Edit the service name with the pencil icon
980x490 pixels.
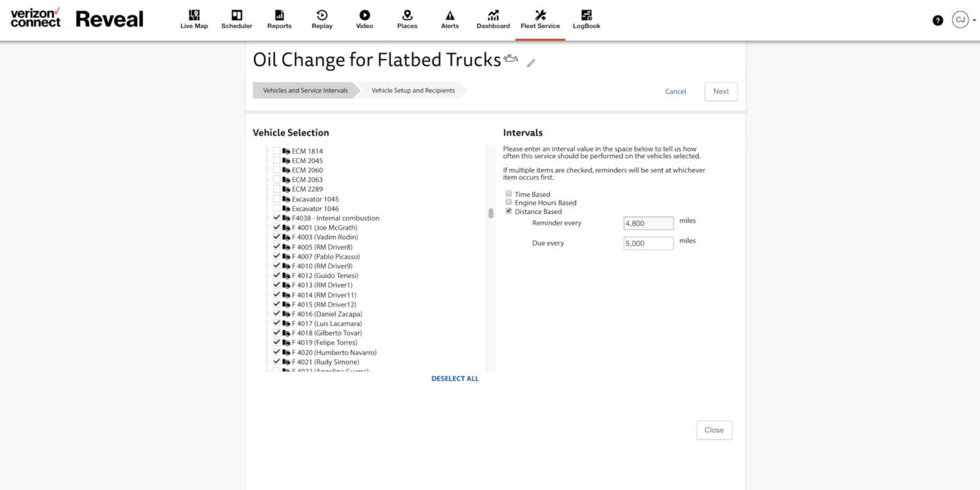[x=530, y=63]
